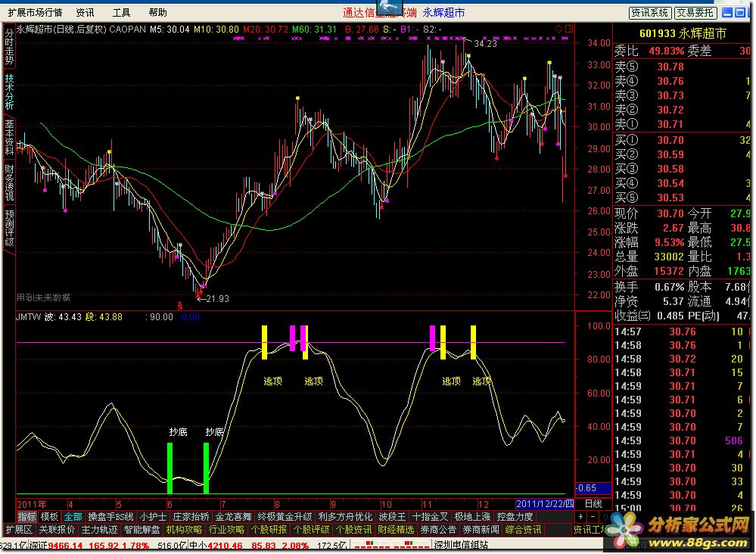
Task: Switch to 财务透视 side tab
Action: coord(9,182)
